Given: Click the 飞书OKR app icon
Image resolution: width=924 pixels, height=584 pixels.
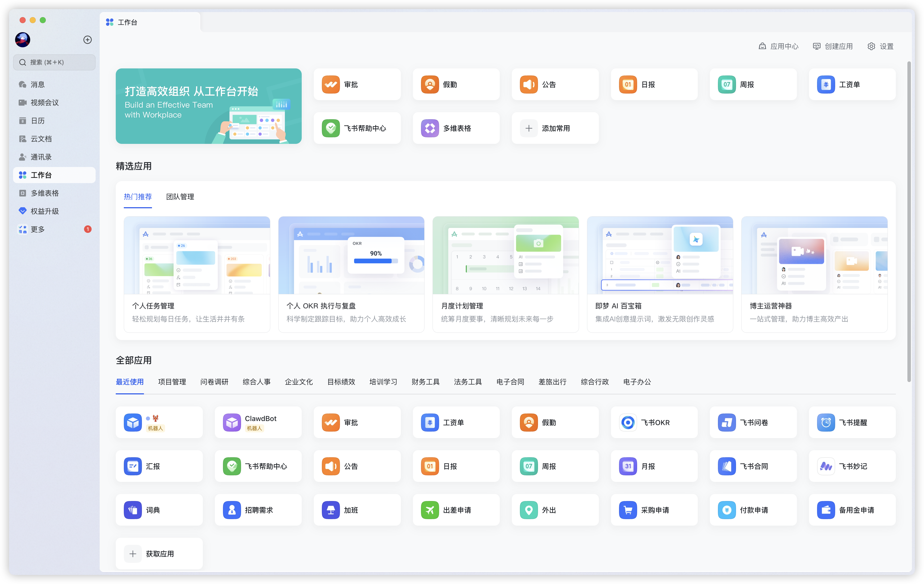Looking at the screenshot, I should [628, 422].
